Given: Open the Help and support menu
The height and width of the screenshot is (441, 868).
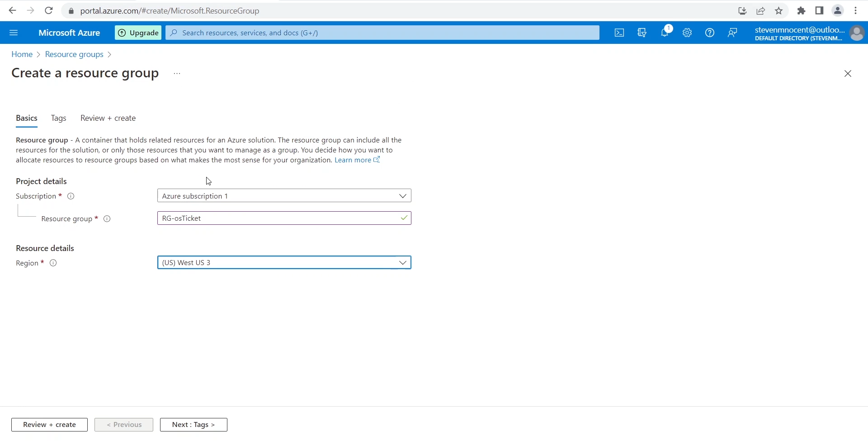Looking at the screenshot, I should pyautogui.click(x=709, y=33).
